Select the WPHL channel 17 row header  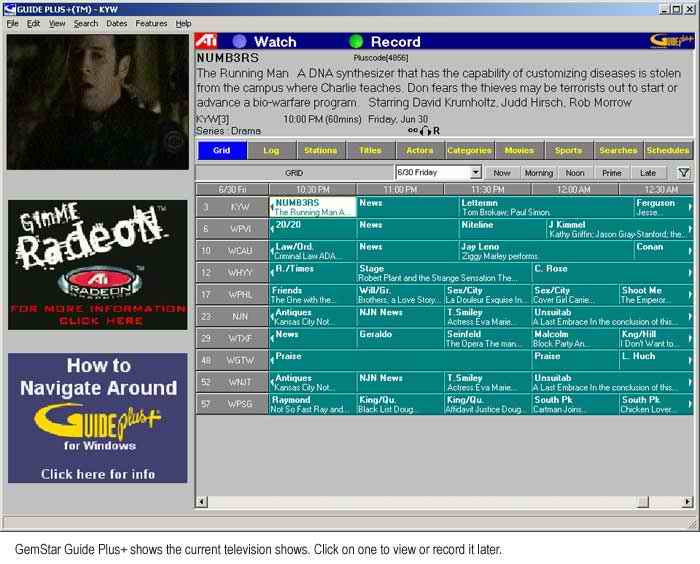click(232, 295)
